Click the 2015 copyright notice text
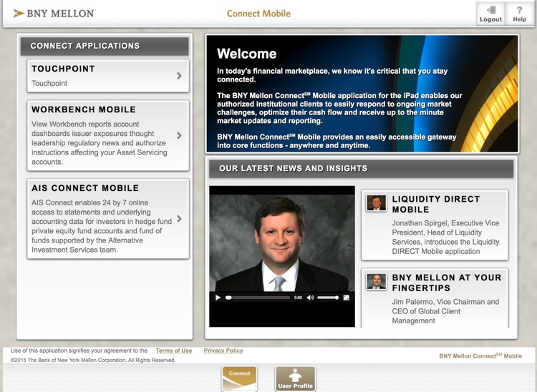 [93, 361]
